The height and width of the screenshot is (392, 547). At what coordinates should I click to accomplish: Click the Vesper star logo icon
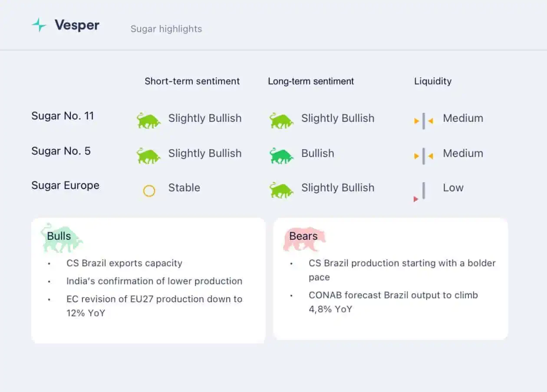(x=39, y=25)
